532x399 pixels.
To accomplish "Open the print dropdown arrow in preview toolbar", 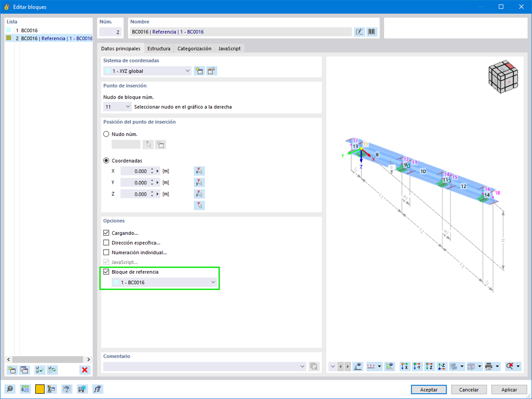I will [497, 366].
